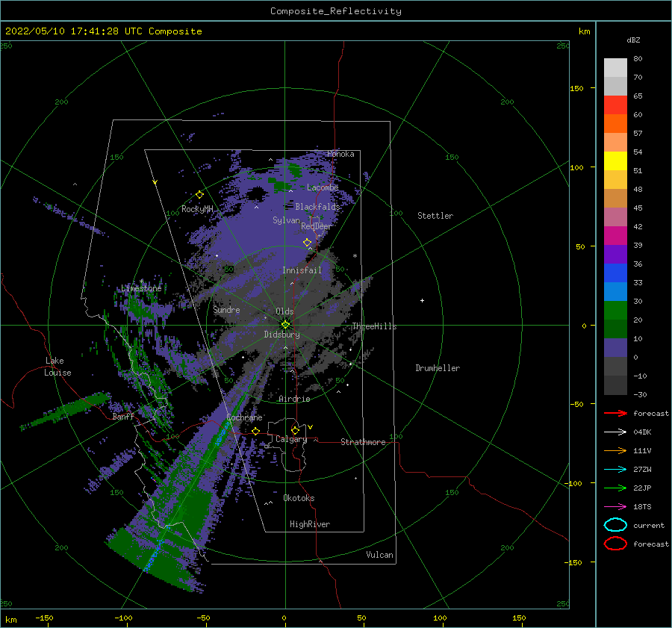Select the Strathmore town label
The image size is (672, 628).
pyautogui.click(x=363, y=442)
